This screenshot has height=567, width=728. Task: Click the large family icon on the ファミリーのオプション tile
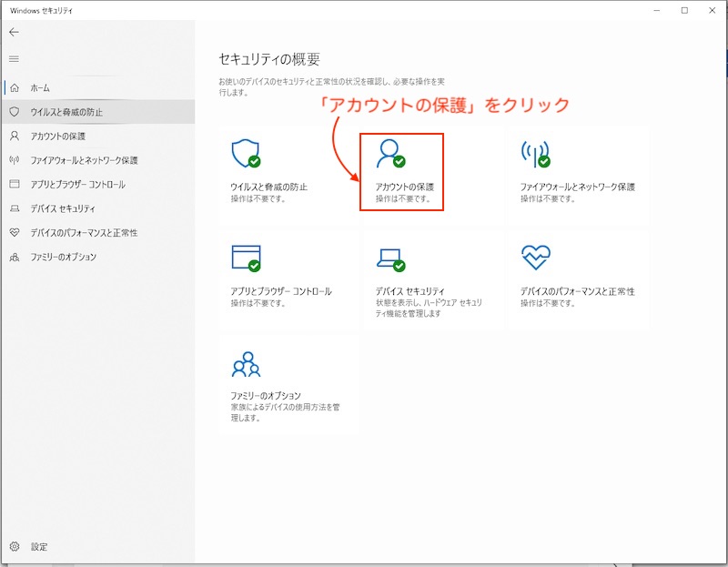[x=246, y=364]
